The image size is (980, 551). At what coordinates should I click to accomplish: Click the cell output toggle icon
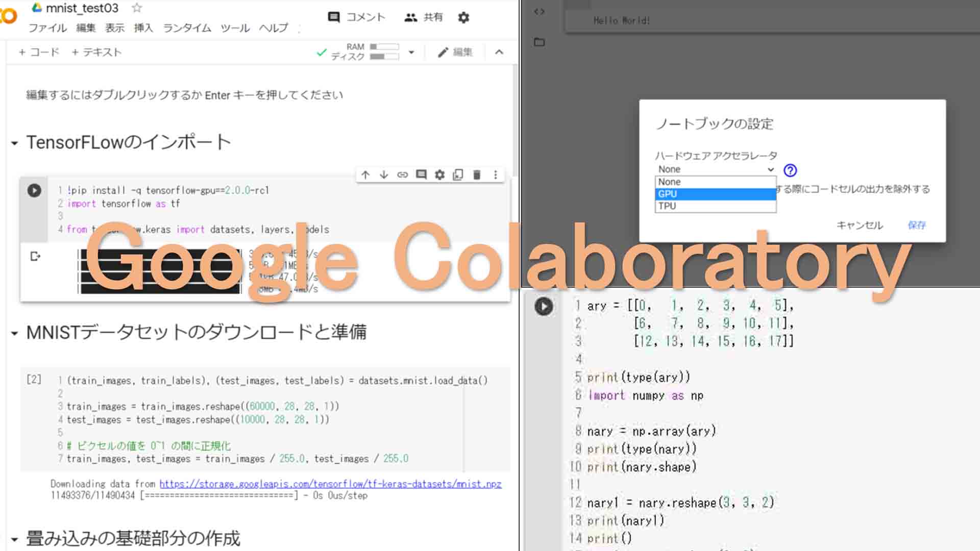[x=35, y=256]
